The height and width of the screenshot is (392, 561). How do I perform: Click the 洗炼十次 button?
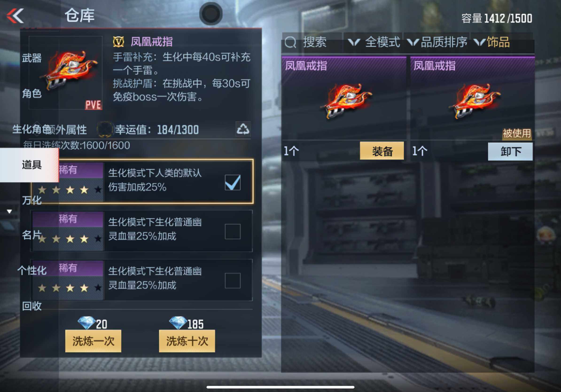point(187,341)
